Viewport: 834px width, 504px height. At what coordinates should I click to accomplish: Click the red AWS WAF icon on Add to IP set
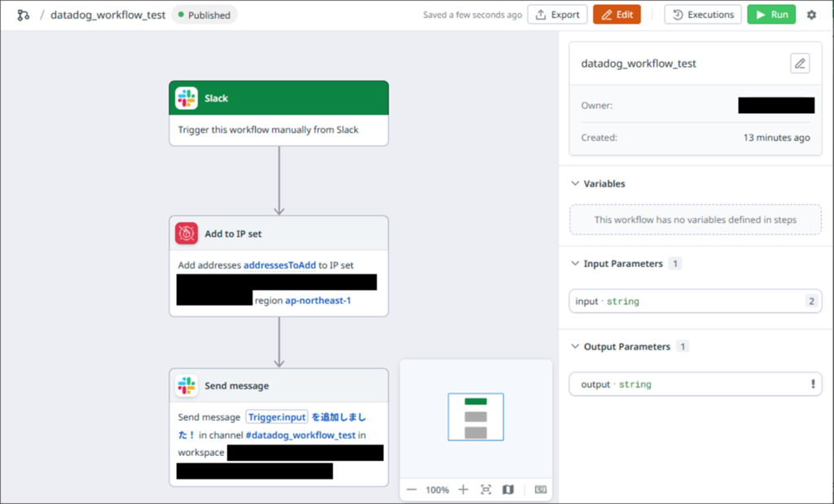tap(187, 234)
